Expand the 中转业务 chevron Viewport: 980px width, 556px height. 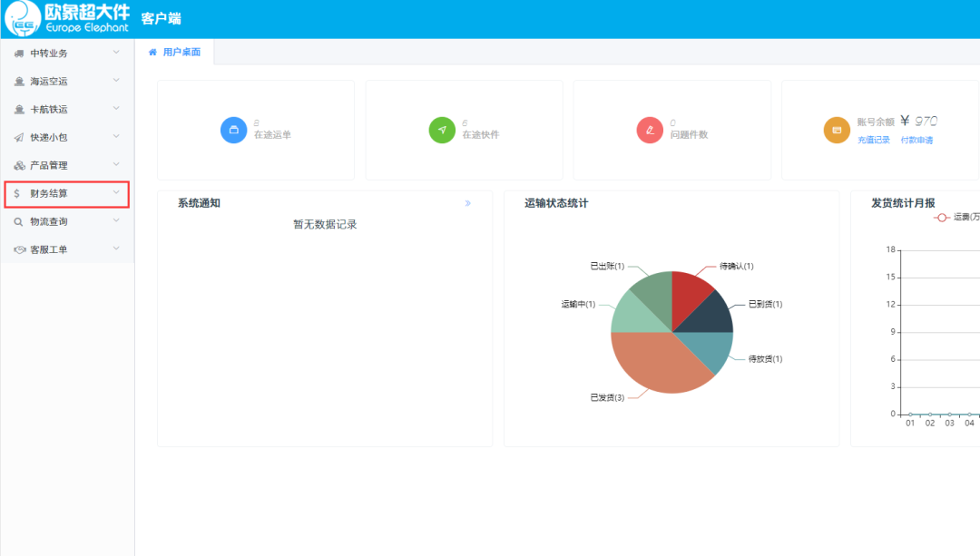[116, 53]
